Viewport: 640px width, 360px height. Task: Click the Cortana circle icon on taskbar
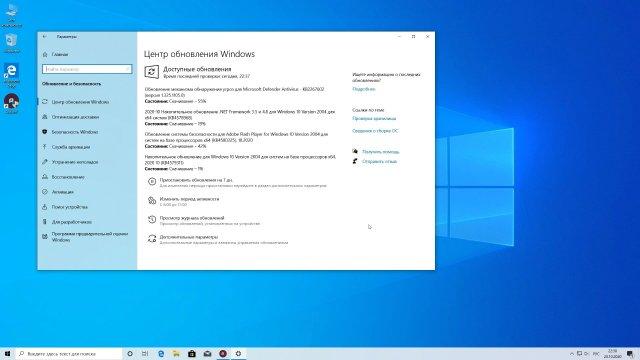(x=130, y=353)
